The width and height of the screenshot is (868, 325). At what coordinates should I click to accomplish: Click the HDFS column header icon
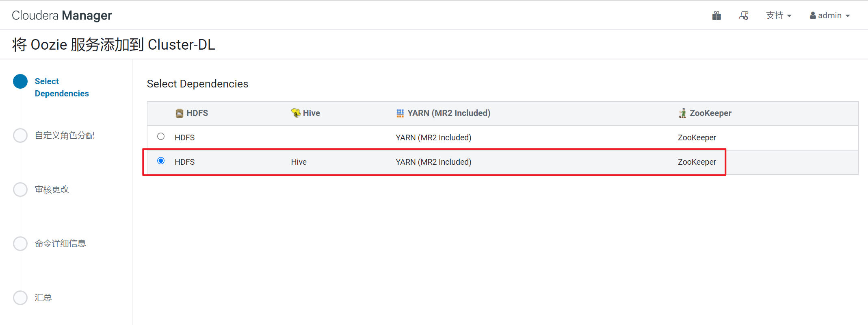click(180, 113)
